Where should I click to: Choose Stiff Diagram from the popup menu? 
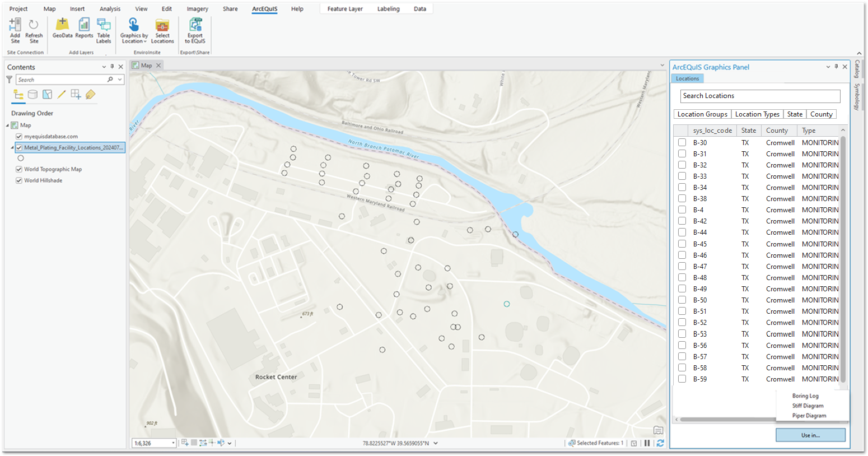808,406
